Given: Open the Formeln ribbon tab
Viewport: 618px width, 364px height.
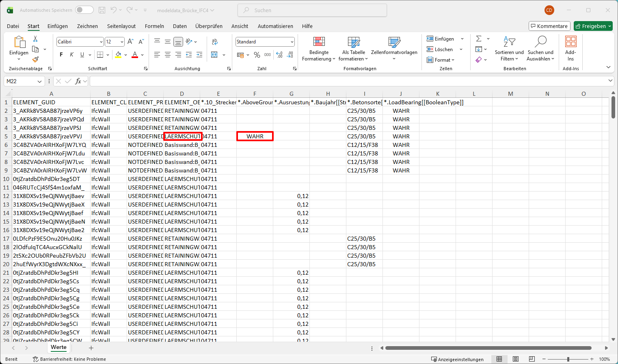Looking at the screenshot, I should pos(154,26).
